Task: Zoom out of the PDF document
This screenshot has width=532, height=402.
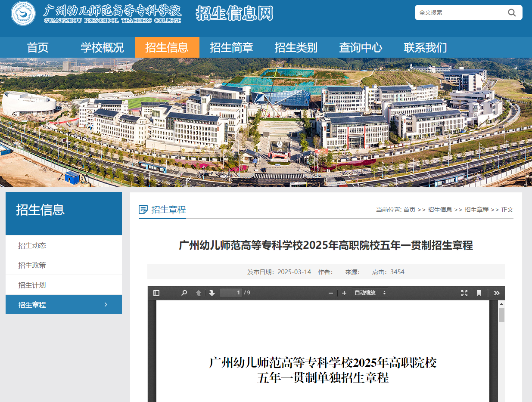Action: click(330, 293)
